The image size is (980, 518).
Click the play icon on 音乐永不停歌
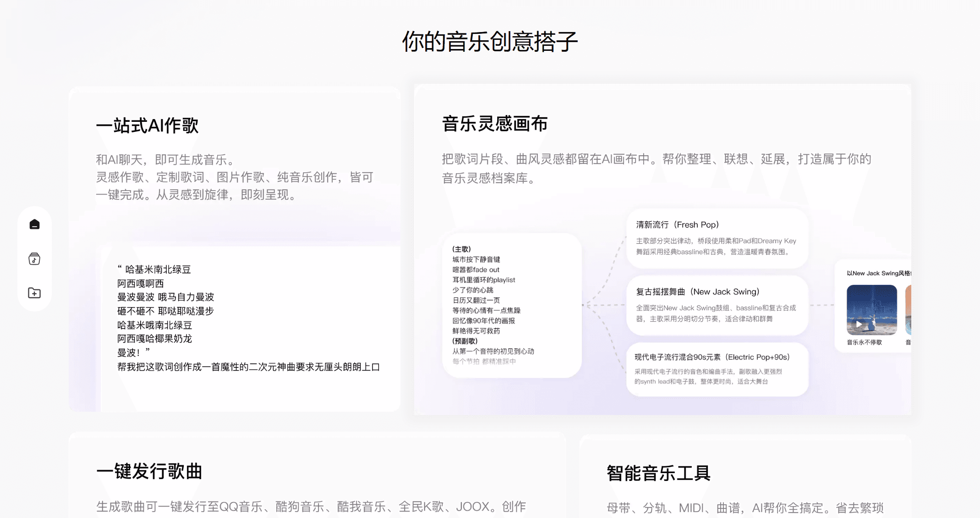click(859, 324)
